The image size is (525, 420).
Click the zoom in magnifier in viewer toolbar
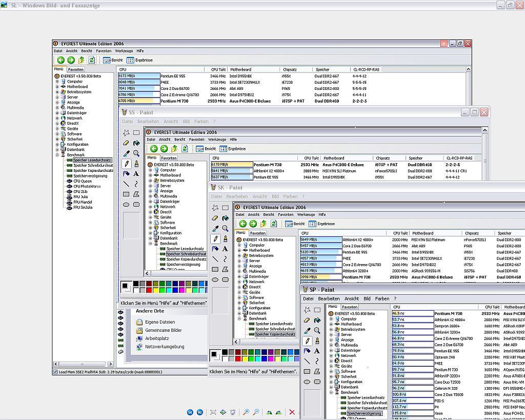[x=246, y=412]
